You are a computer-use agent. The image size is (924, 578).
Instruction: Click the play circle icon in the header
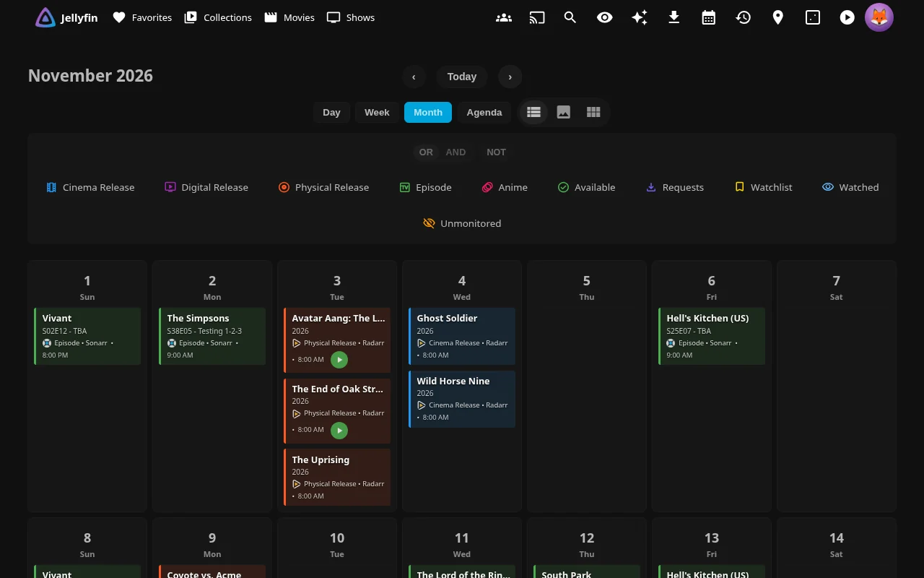tap(847, 17)
